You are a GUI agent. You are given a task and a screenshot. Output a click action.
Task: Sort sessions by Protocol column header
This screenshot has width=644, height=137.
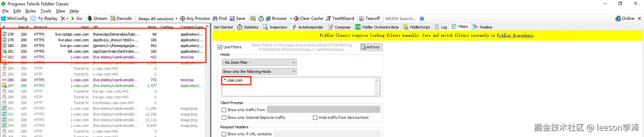pyautogui.click(x=41, y=27)
